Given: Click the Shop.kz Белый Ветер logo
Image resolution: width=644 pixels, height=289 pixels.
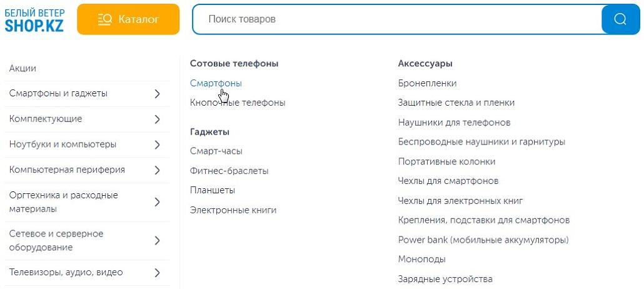Looking at the screenshot, I should click(x=34, y=19).
